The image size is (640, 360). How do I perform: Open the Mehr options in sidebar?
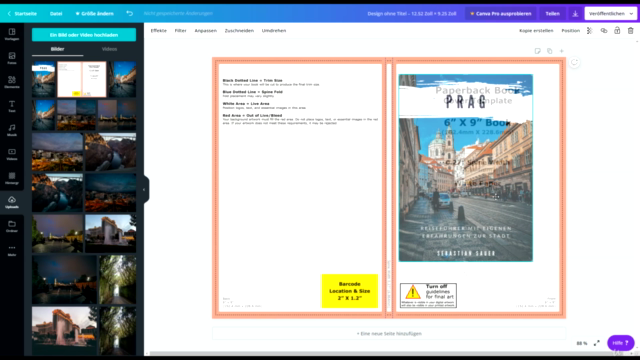point(12,250)
